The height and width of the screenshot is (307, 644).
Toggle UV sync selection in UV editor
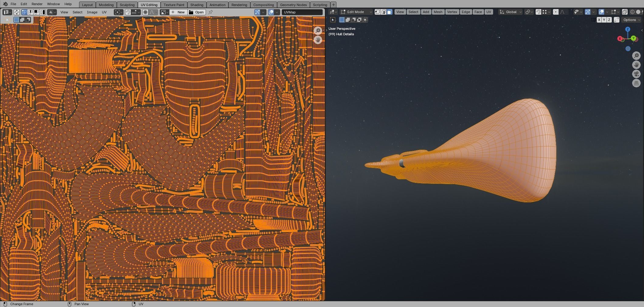pyautogui.click(x=17, y=12)
